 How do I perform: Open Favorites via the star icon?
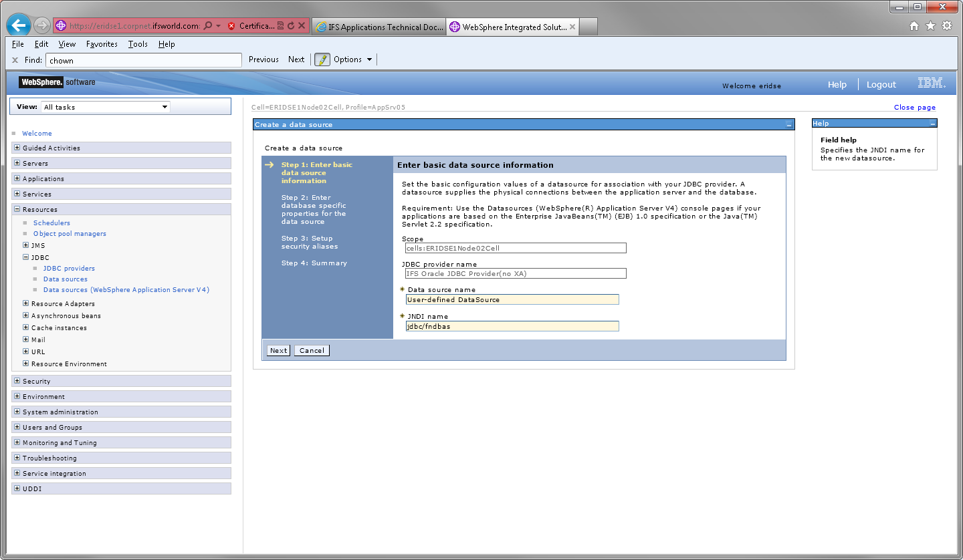point(931,25)
